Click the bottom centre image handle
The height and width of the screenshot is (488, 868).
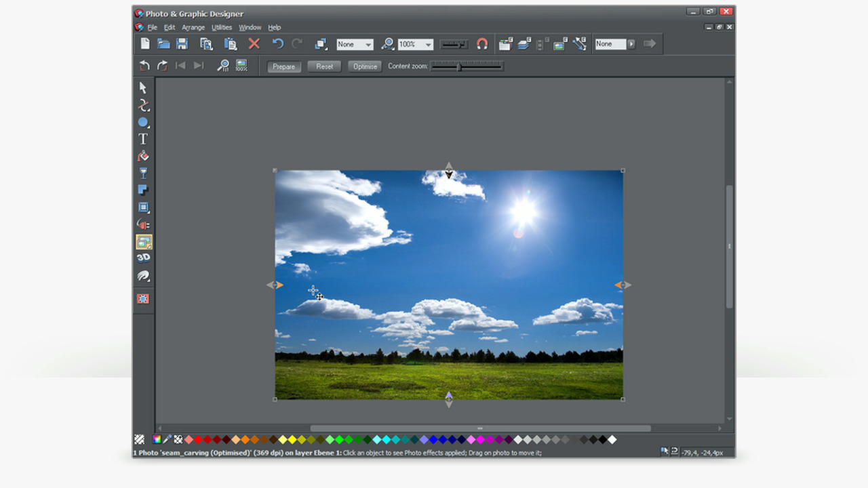448,399
